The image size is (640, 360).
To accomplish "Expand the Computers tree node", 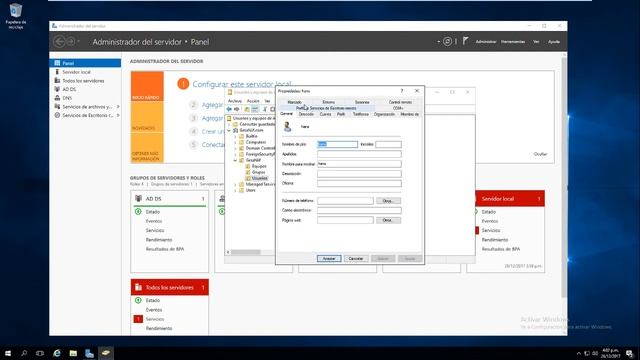I will [x=236, y=142].
